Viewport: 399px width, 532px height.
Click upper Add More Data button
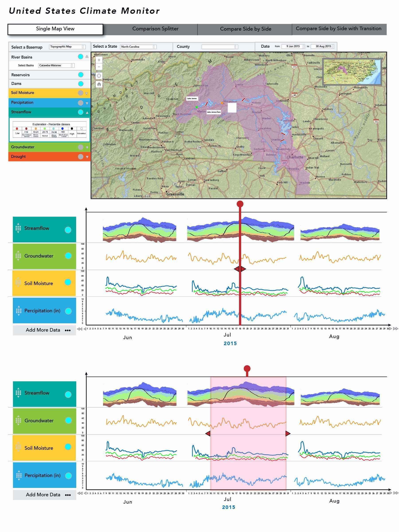coord(45,330)
